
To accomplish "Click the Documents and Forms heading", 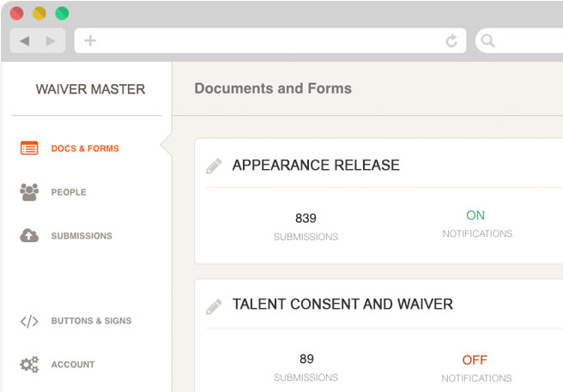I will point(273,88).
